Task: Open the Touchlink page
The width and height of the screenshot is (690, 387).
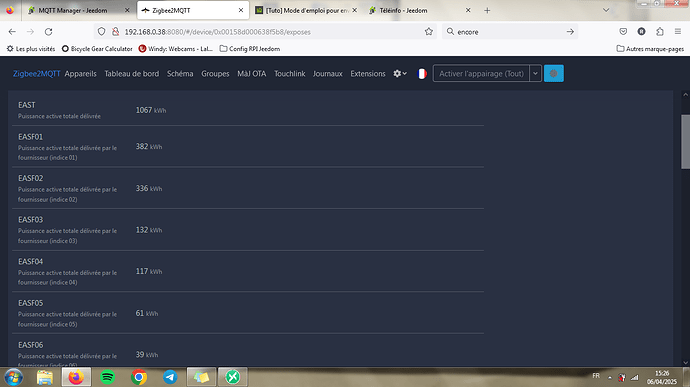Action: tap(290, 74)
